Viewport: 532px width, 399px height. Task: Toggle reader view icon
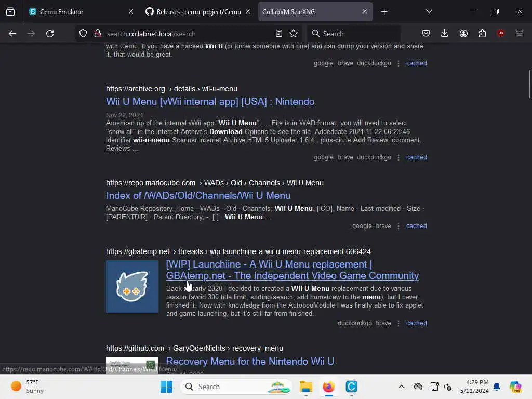[279, 33]
